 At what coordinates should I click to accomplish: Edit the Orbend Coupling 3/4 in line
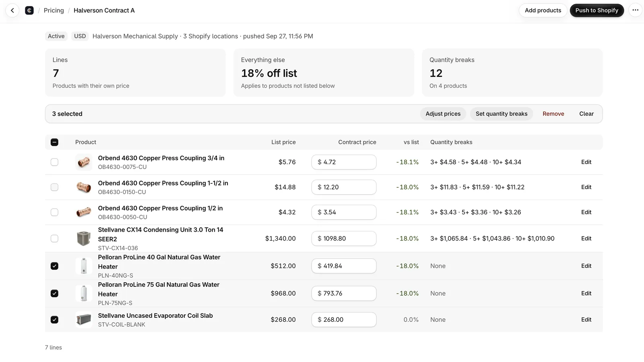pyautogui.click(x=586, y=162)
